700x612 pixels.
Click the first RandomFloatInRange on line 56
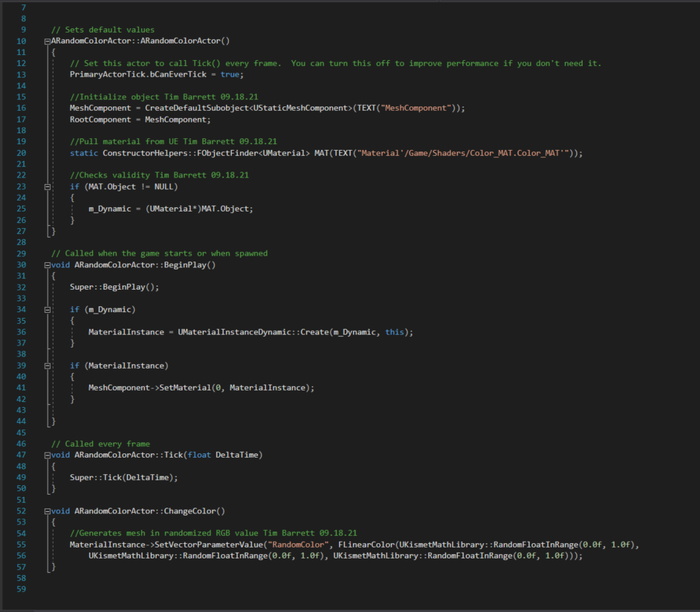(x=225, y=556)
